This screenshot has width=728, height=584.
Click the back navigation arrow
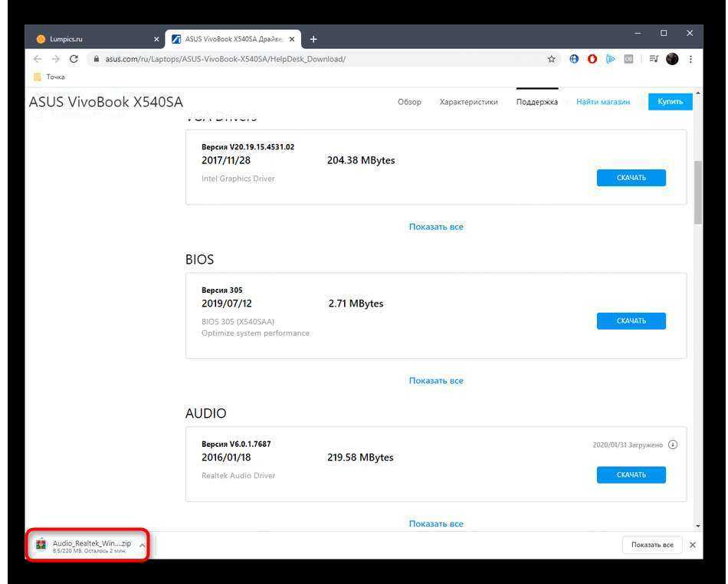(38, 59)
